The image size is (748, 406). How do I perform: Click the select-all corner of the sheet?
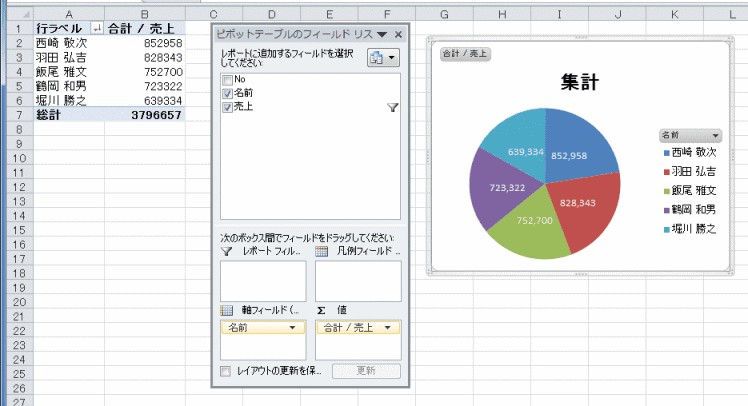[x=20, y=14]
